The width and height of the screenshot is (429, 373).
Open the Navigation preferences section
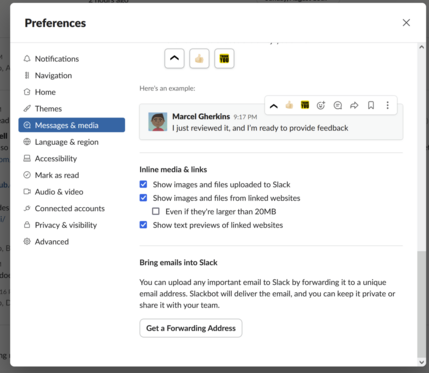72,75
